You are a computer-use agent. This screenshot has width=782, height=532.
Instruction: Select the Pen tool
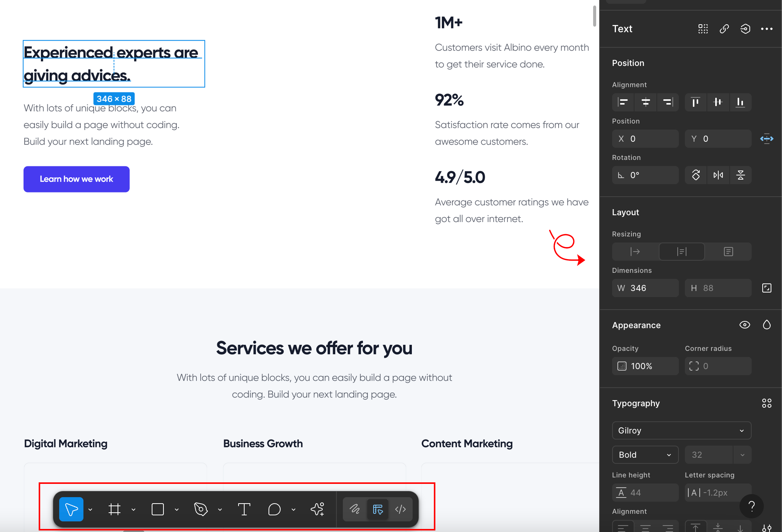[201, 509]
